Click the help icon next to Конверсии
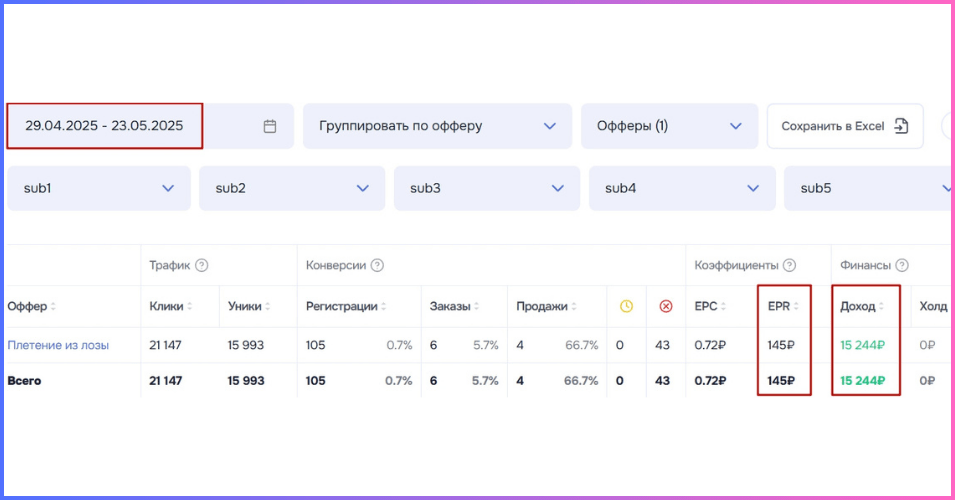955x500 pixels. point(377,265)
